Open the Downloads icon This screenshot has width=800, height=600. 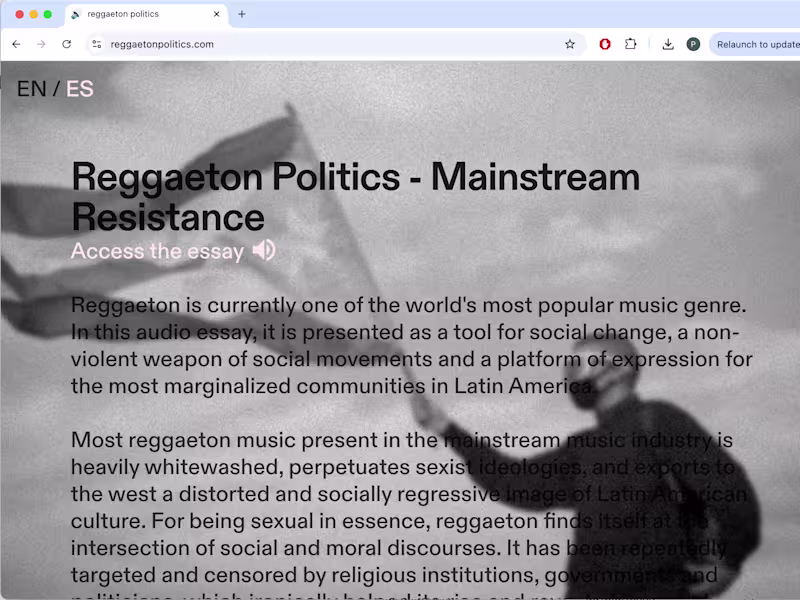click(668, 44)
